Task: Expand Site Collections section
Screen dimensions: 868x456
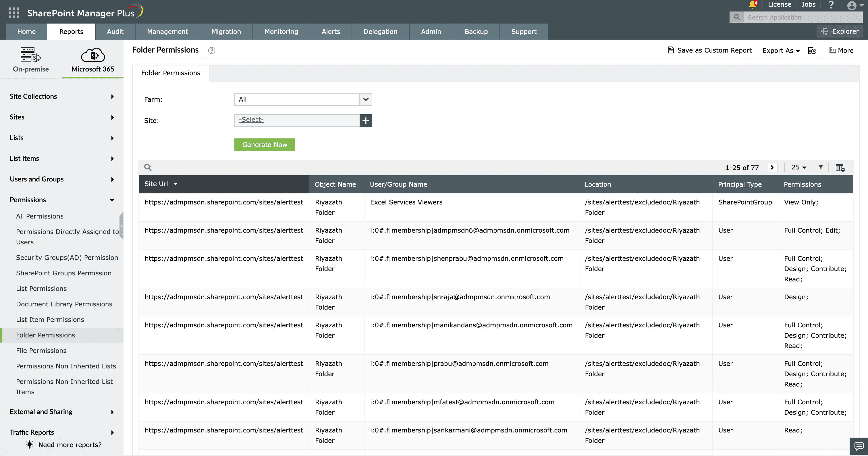Action: [x=62, y=96]
